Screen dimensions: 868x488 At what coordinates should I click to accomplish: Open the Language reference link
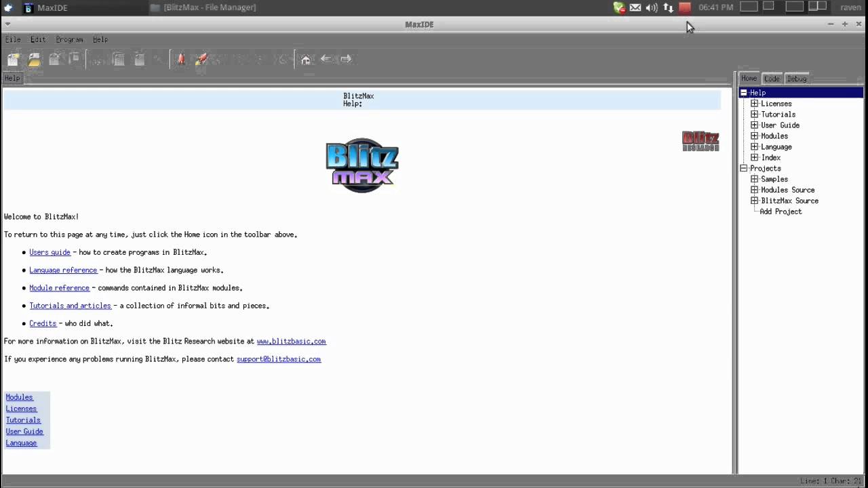[63, 270]
